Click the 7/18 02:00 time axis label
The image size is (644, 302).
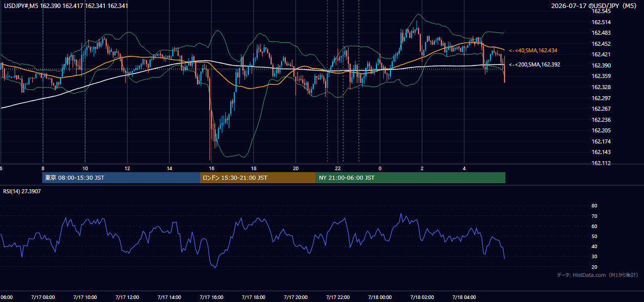tap(422, 297)
